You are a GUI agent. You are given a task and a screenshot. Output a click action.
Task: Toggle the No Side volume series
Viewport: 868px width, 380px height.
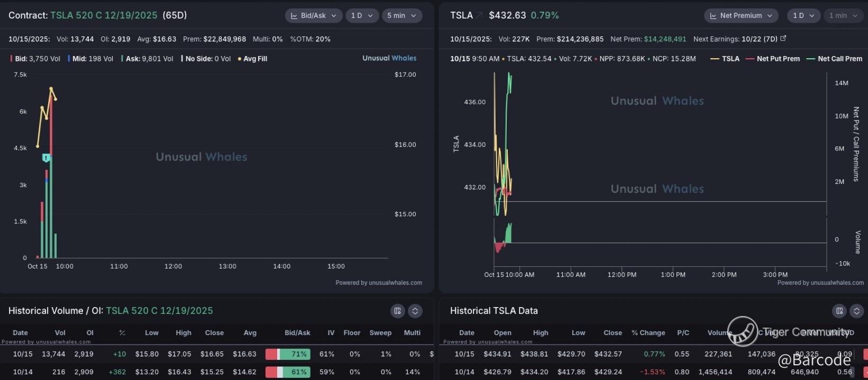tap(206, 59)
